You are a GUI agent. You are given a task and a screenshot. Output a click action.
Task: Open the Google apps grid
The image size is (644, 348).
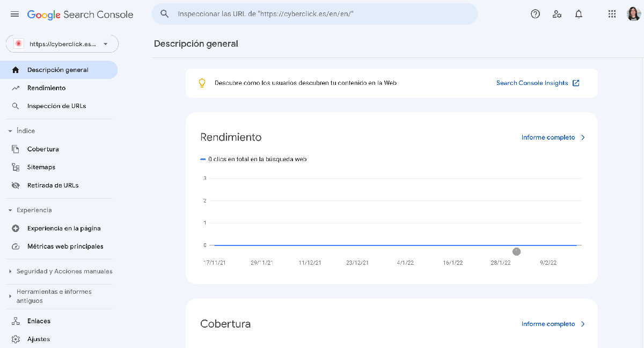tap(612, 15)
